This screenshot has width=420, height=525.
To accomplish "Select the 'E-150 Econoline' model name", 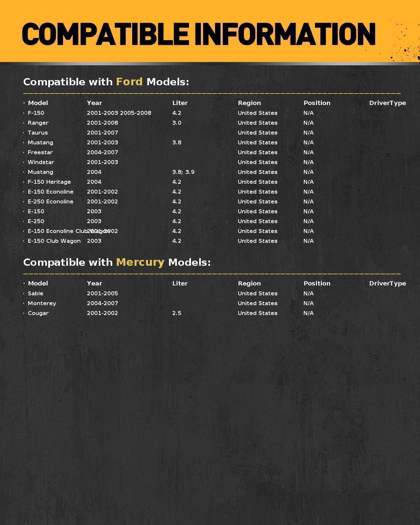I will [51, 192].
